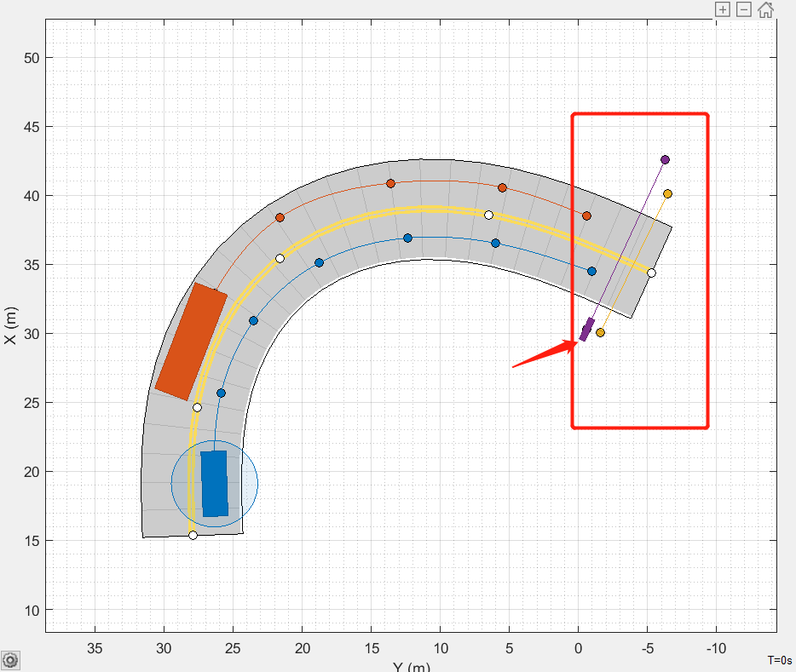Restore the view with the home icon
The image size is (796, 672).
click(x=766, y=9)
